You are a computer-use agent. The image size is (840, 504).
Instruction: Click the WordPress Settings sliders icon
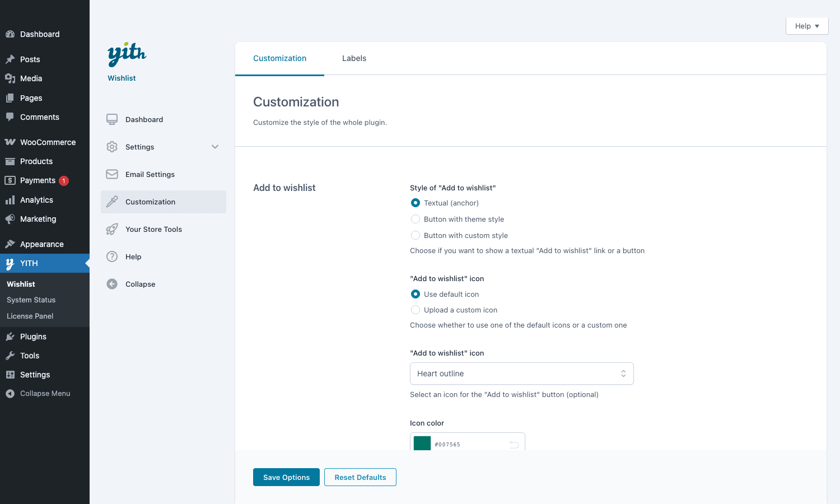(x=10, y=375)
